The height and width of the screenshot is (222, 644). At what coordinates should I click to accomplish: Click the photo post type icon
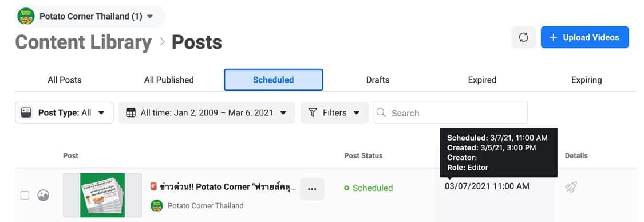pos(43,195)
